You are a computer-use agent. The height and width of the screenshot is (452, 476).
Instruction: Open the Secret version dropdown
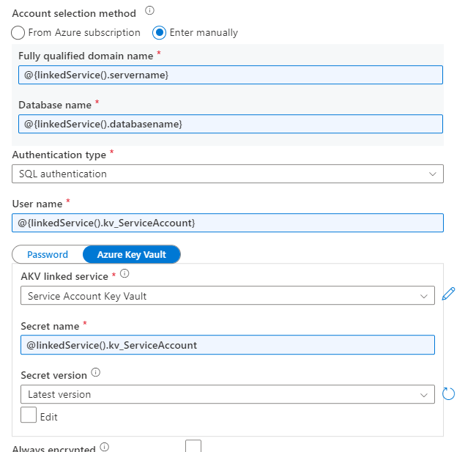[x=228, y=394]
